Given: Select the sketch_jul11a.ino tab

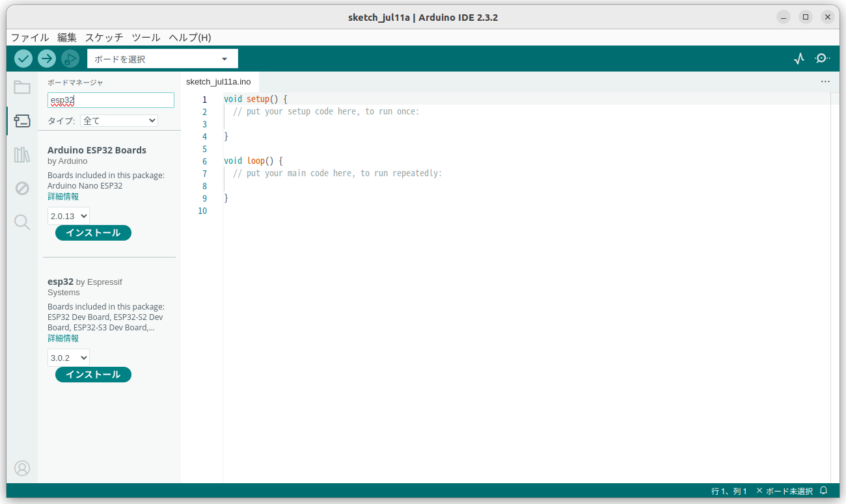Looking at the screenshot, I should click(219, 81).
